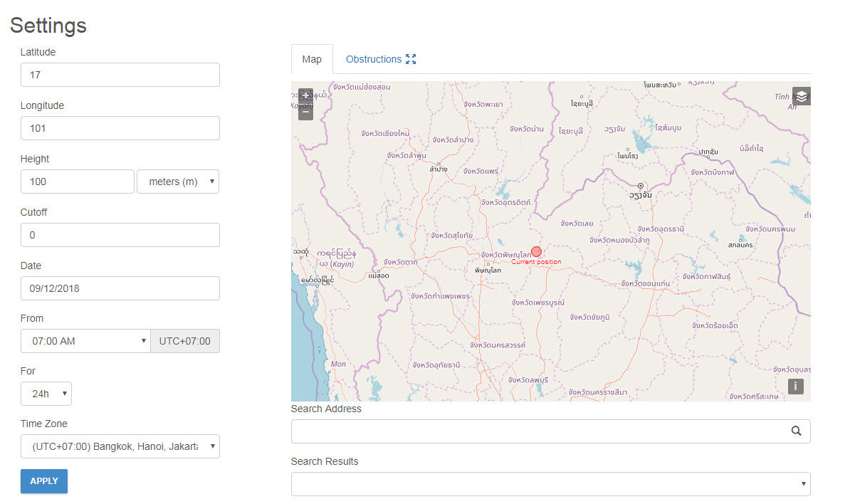Open the From time dropdown

pyautogui.click(x=85, y=341)
